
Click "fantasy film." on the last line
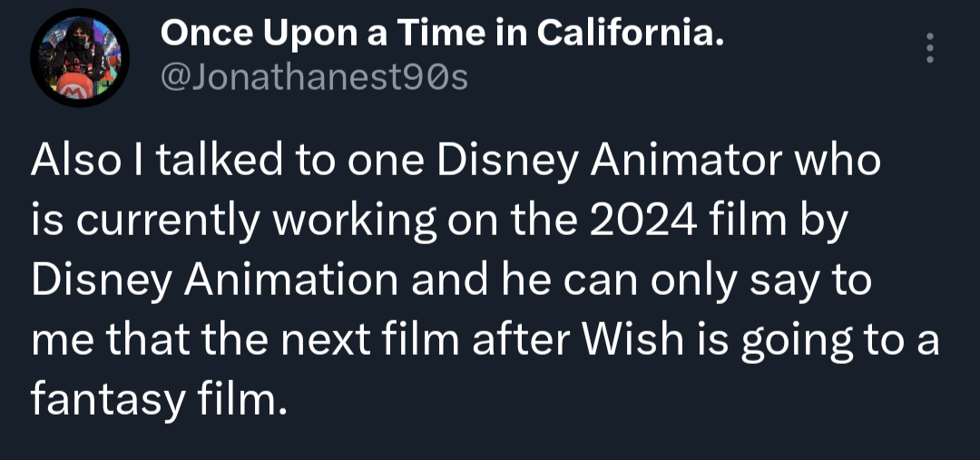(158, 397)
